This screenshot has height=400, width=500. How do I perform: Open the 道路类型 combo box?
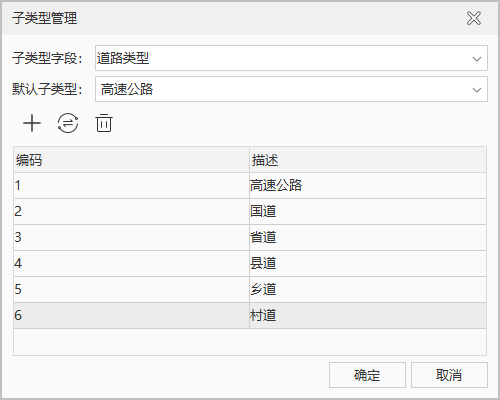tap(291, 58)
